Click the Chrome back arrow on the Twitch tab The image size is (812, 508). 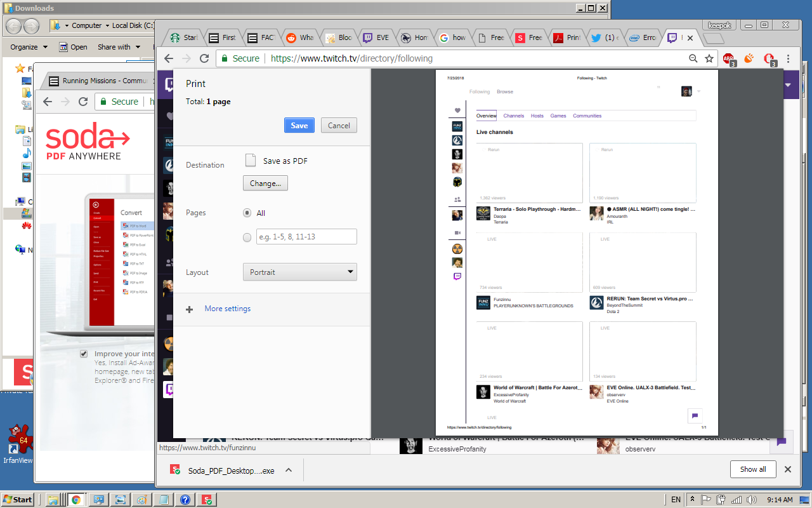[x=169, y=58]
